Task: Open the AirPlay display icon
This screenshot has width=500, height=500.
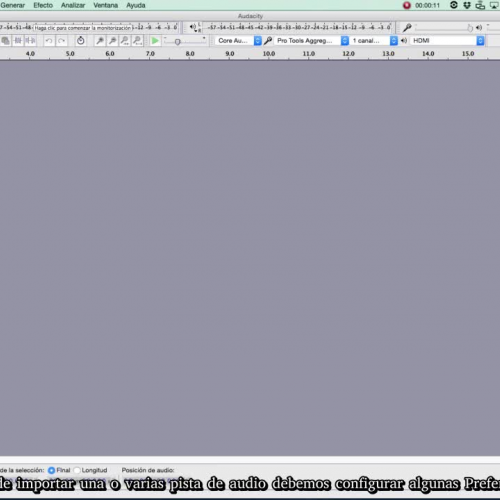Action: (x=494, y=5)
